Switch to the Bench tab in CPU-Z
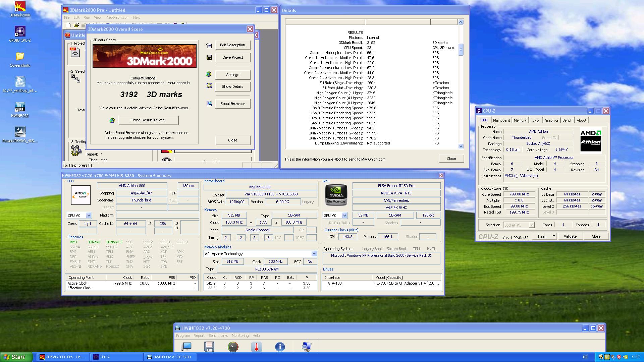Screen dimensions: 644x362 pyautogui.click(x=567, y=120)
